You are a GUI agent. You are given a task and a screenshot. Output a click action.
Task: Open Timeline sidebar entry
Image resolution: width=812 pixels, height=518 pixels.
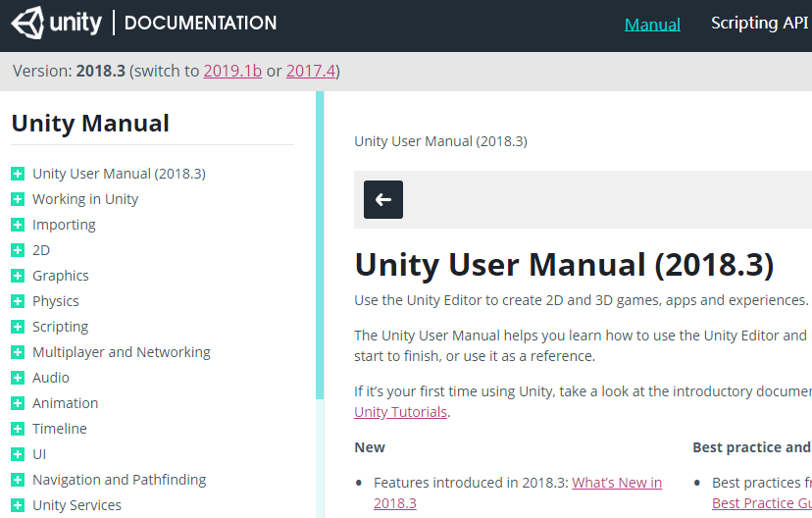click(x=60, y=429)
